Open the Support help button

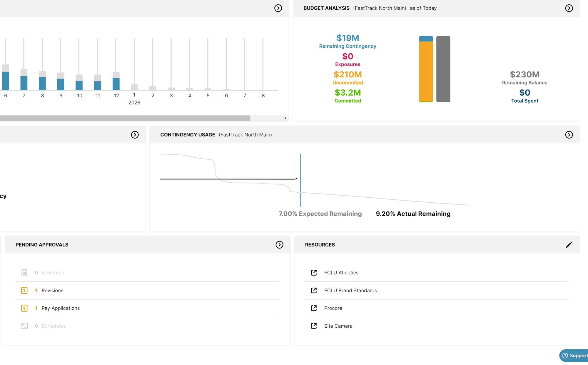(x=574, y=356)
